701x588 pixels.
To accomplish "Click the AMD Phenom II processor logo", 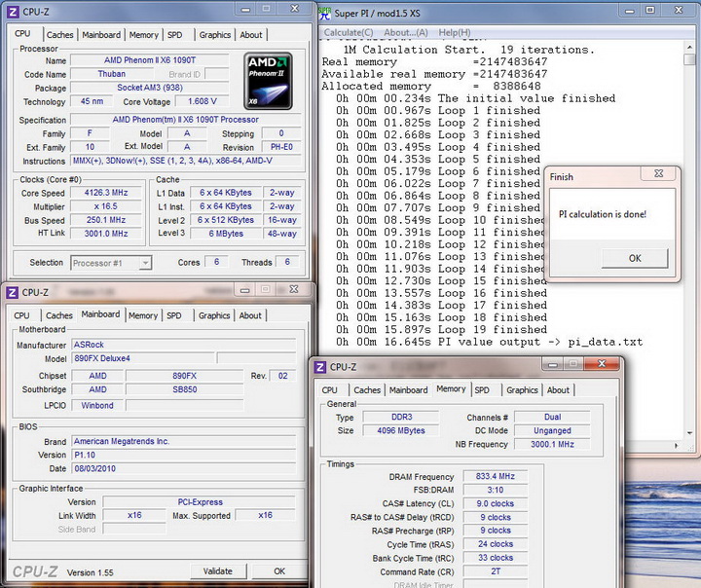I will point(269,81).
